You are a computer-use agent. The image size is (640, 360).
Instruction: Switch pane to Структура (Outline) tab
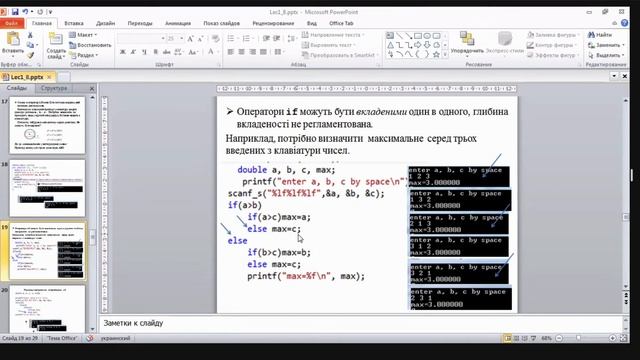(54, 88)
